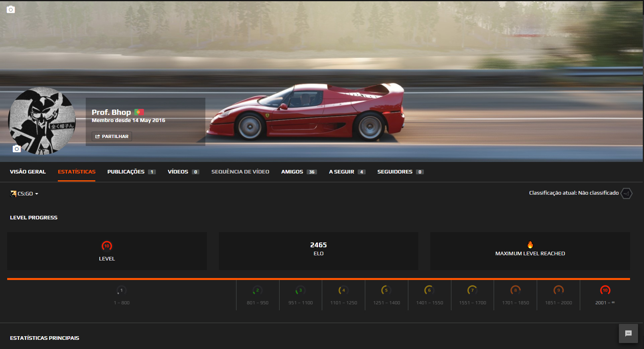Image resolution: width=644 pixels, height=349 pixels.
Task: Click the '801 – 950' ELO range
Action: [258, 303]
